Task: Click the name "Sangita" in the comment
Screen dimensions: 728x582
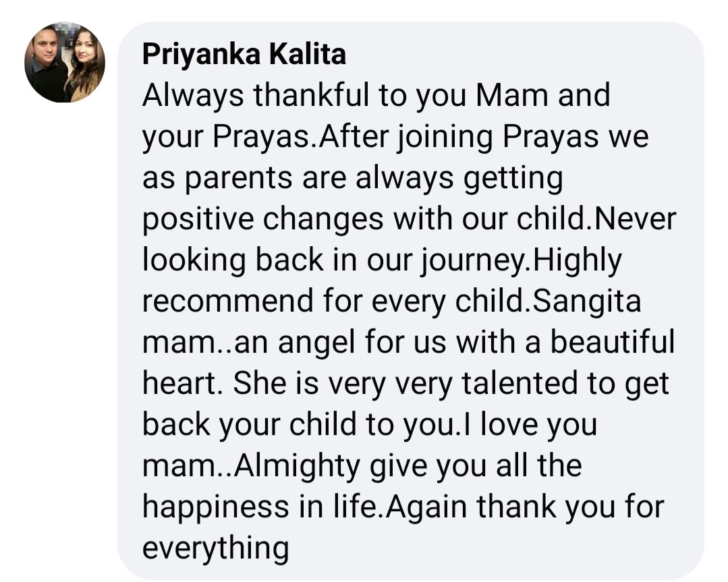Action: pos(586,301)
